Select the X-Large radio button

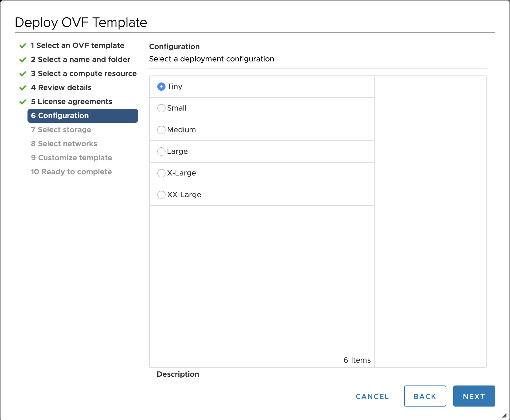pyautogui.click(x=161, y=173)
